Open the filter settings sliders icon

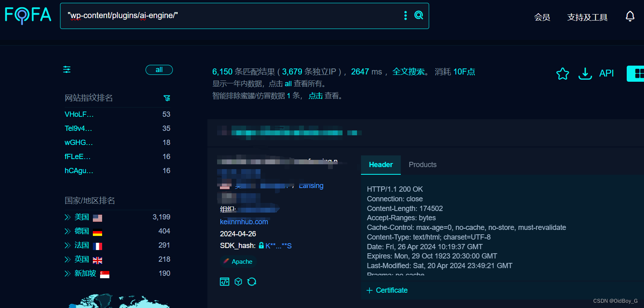click(67, 70)
